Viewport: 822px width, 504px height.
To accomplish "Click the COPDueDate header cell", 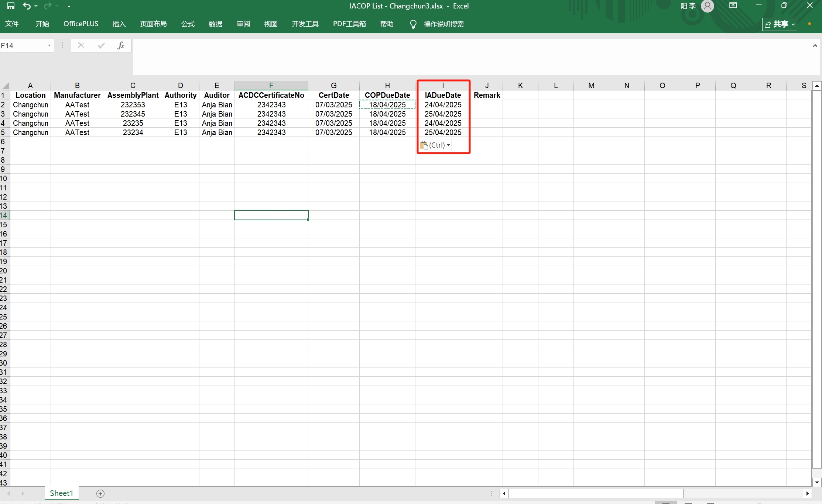I will [x=387, y=95].
